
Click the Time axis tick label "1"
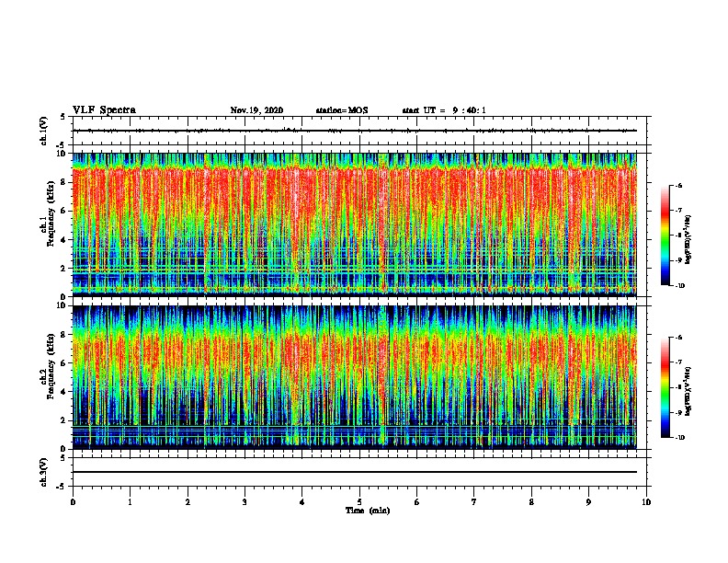pyautogui.click(x=130, y=502)
